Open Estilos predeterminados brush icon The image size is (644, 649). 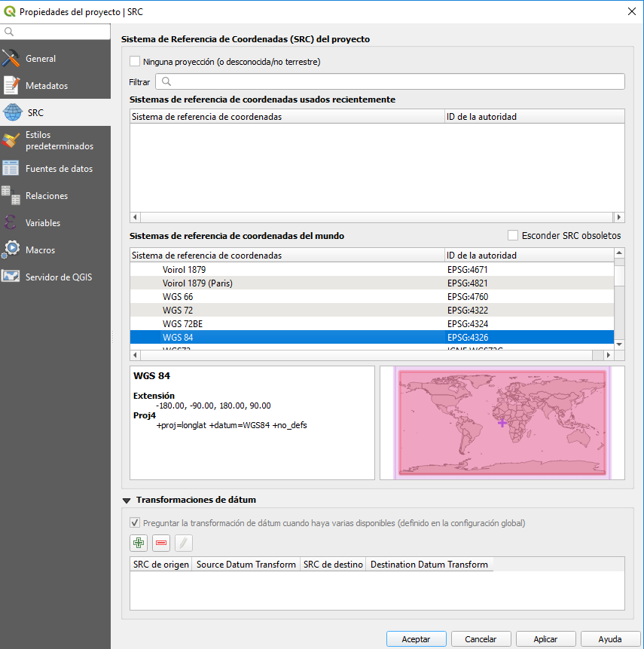(11, 141)
